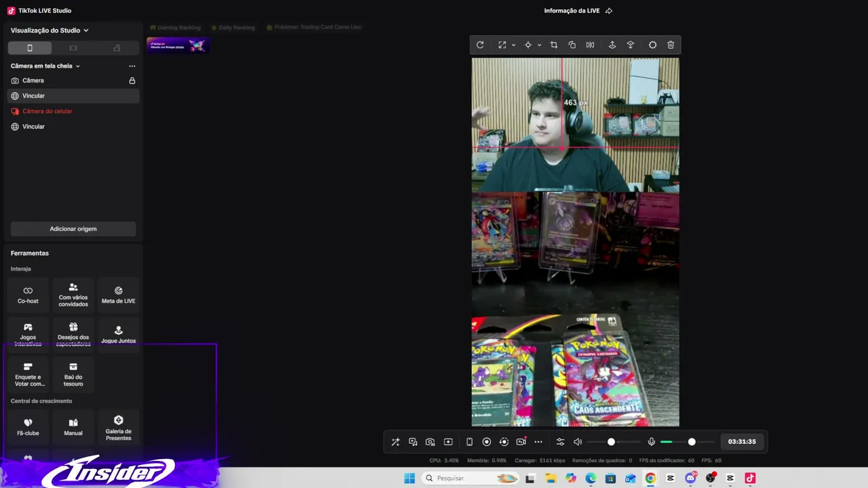Open source settings gear icon
Viewport: 868px width, 488px height.
(x=652, y=45)
